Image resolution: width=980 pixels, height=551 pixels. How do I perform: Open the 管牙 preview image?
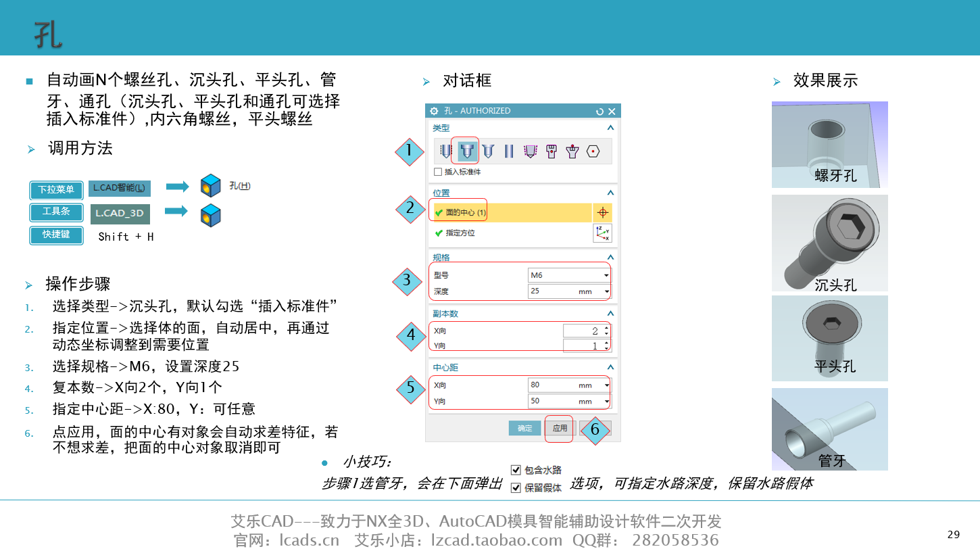(x=830, y=429)
